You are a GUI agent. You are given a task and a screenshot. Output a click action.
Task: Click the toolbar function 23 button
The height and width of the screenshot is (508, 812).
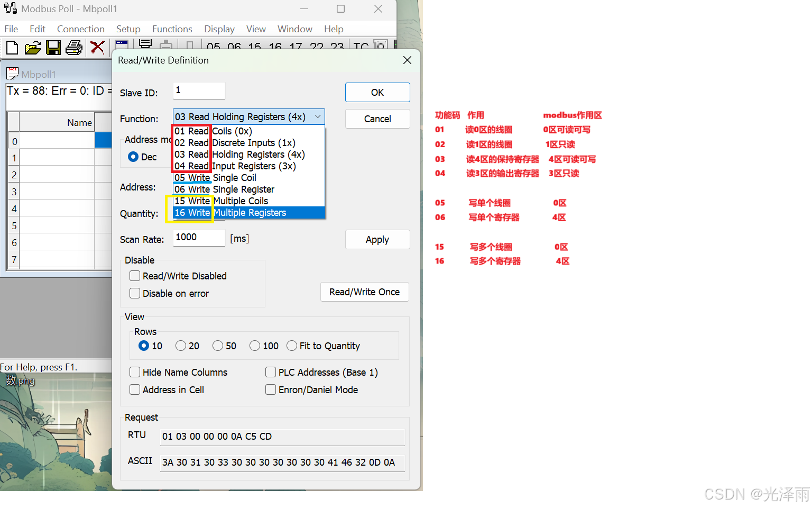337,47
